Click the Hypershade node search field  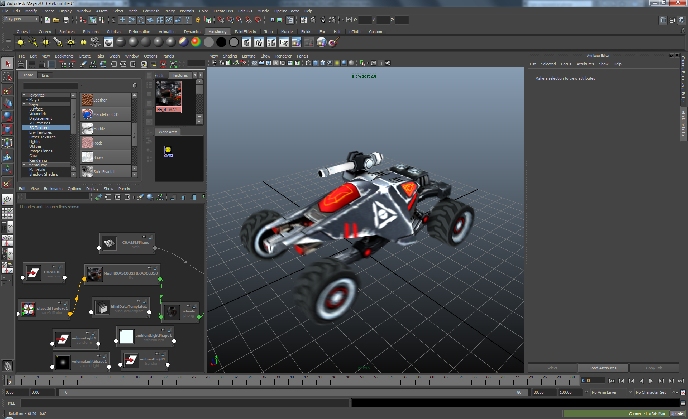click(50, 86)
